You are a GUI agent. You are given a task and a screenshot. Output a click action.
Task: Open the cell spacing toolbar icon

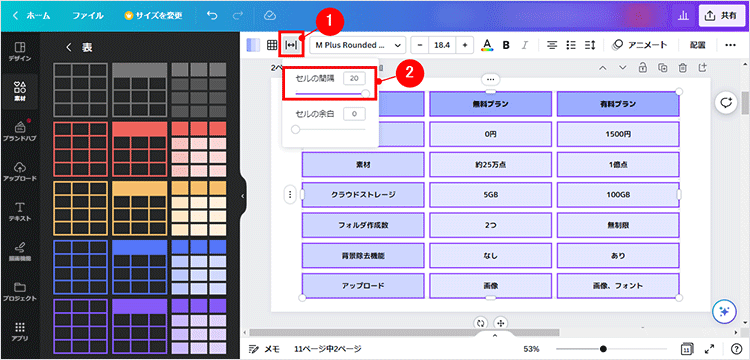tap(291, 45)
